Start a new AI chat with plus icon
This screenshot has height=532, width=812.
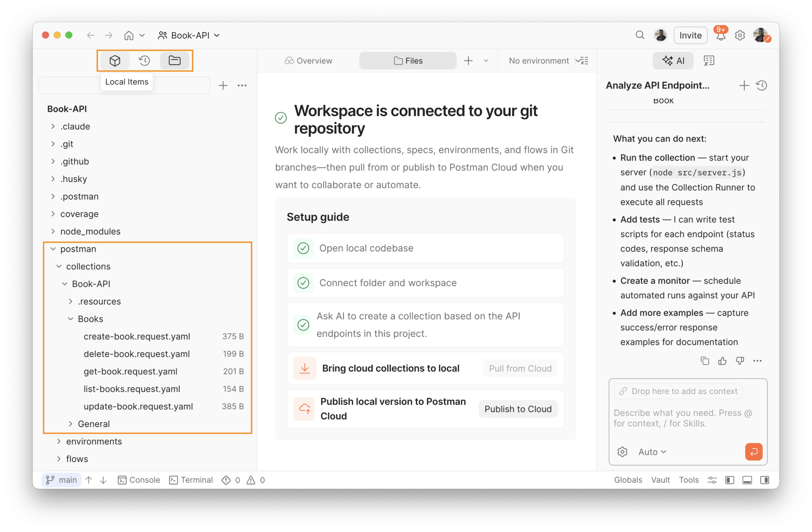coord(744,85)
